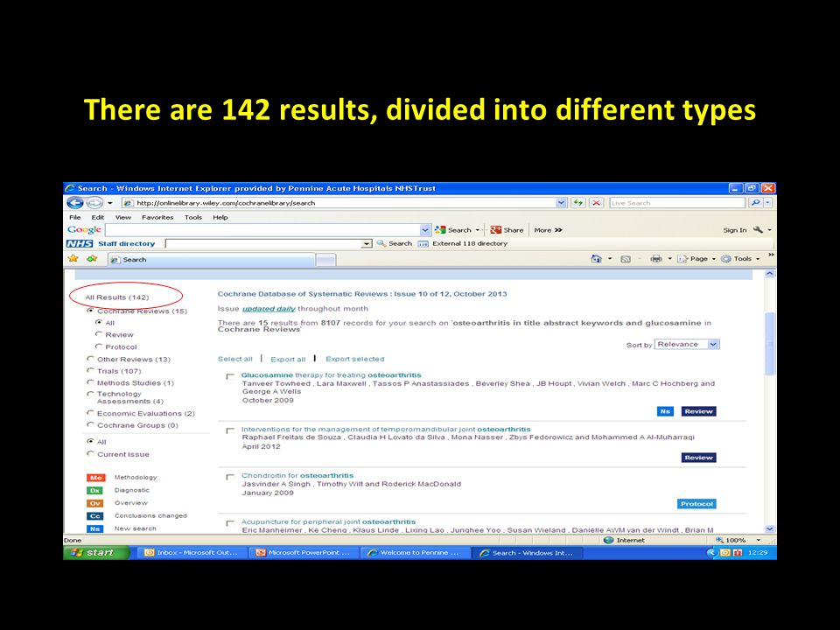This screenshot has width=840, height=630.
Task: Open the Edit menu
Action: pos(97,218)
